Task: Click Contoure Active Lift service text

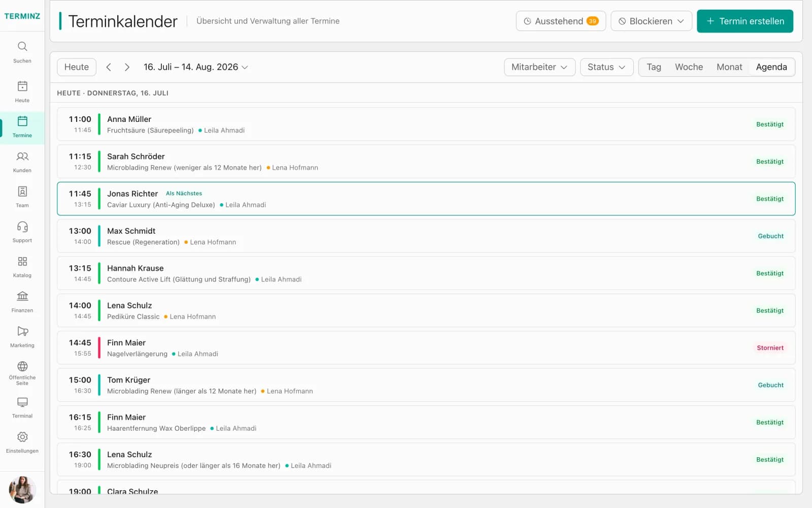Action: click(179, 279)
